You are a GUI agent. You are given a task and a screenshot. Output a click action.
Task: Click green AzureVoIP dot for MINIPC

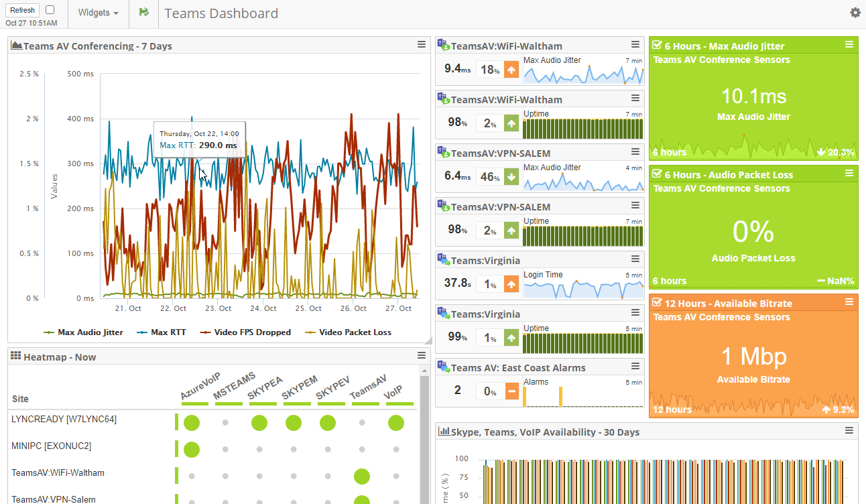tap(192, 450)
